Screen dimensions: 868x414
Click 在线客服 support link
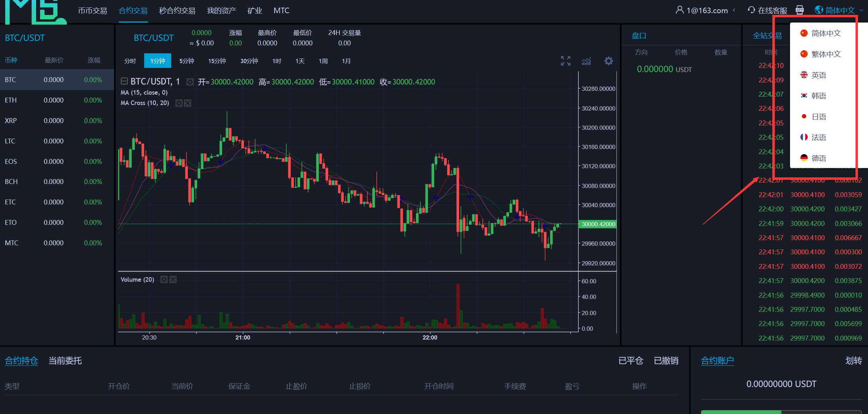coord(772,11)
